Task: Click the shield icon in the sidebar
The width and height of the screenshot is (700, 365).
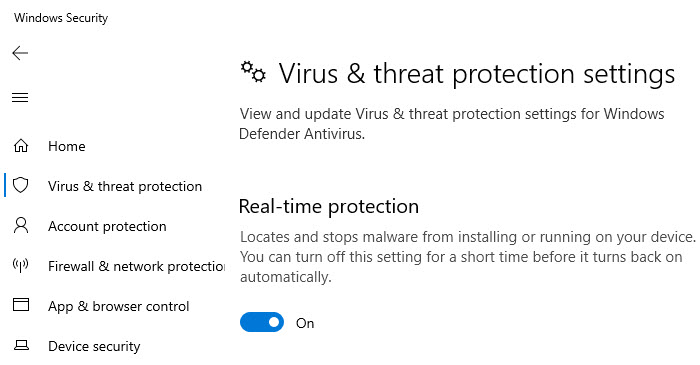Action: tap(21, 185)
